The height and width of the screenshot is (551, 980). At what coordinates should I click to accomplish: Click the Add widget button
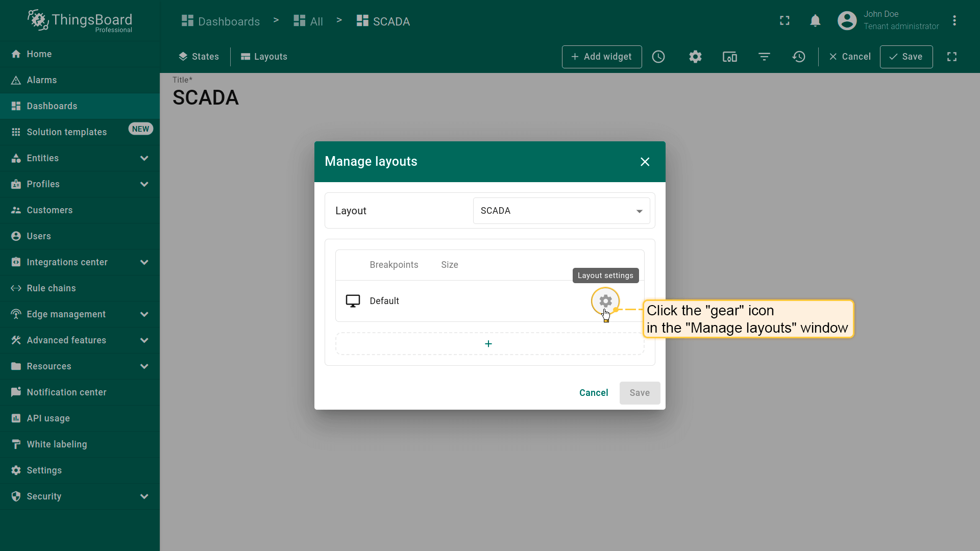[x=601, y=57]
